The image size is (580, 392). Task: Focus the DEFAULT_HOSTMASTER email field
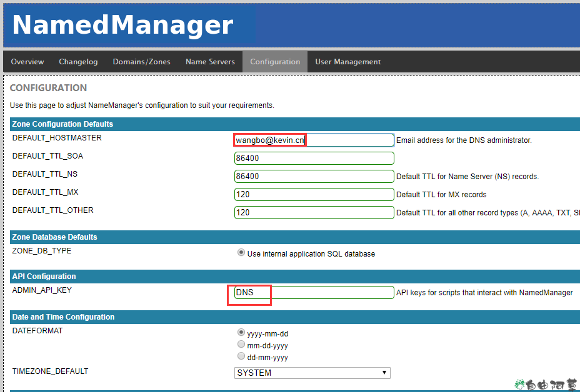(x=314, y=140)
